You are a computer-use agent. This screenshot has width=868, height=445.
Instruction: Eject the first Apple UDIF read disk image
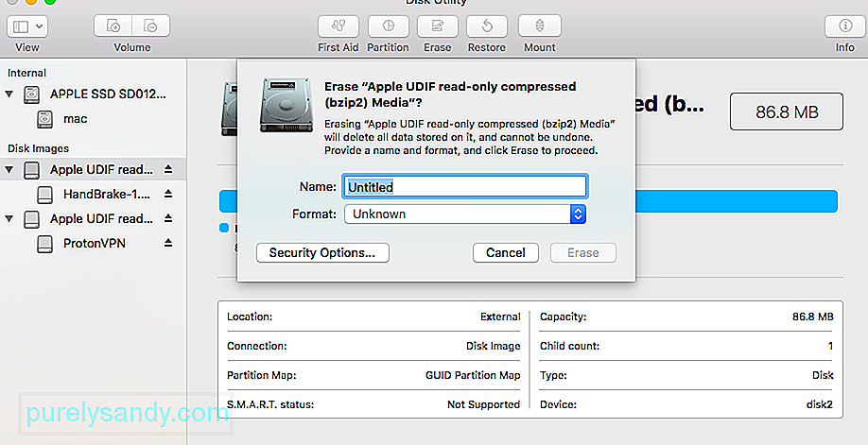168,169
